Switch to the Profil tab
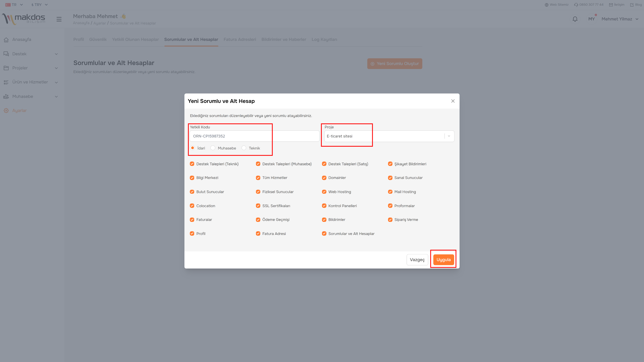 [78, 39]
